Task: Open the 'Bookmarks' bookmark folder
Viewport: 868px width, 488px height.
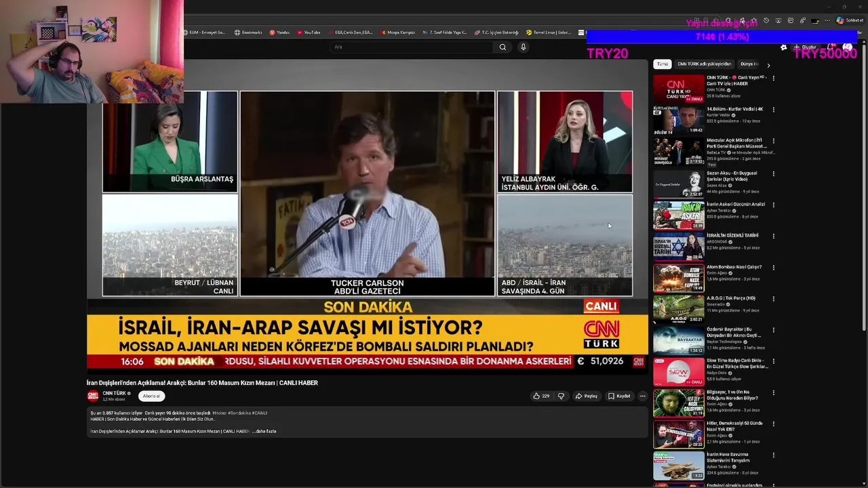Action: [x=248, y=33]
